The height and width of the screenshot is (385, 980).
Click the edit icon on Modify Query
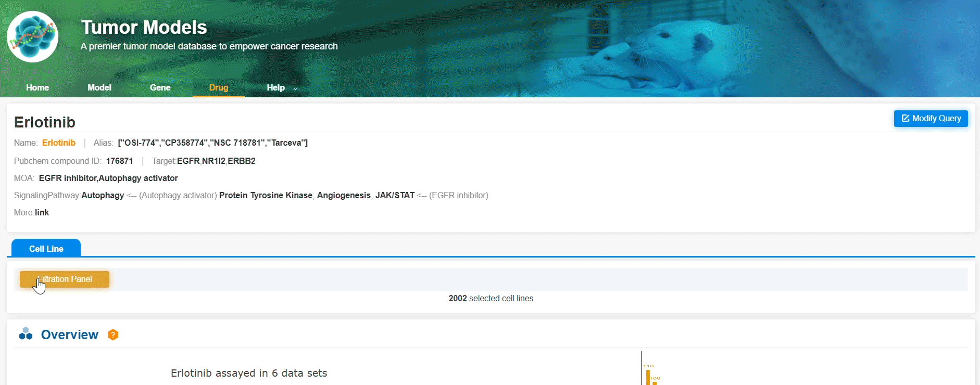click(905, 119)
